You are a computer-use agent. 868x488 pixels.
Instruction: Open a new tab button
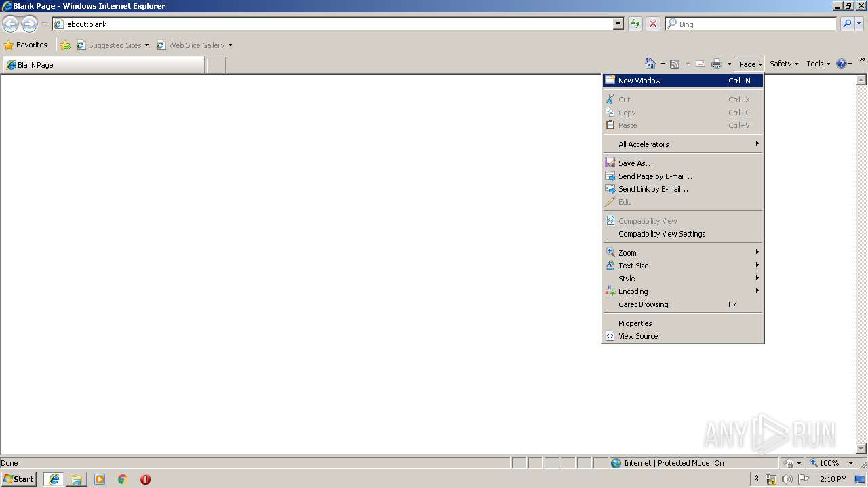(216, 65)
